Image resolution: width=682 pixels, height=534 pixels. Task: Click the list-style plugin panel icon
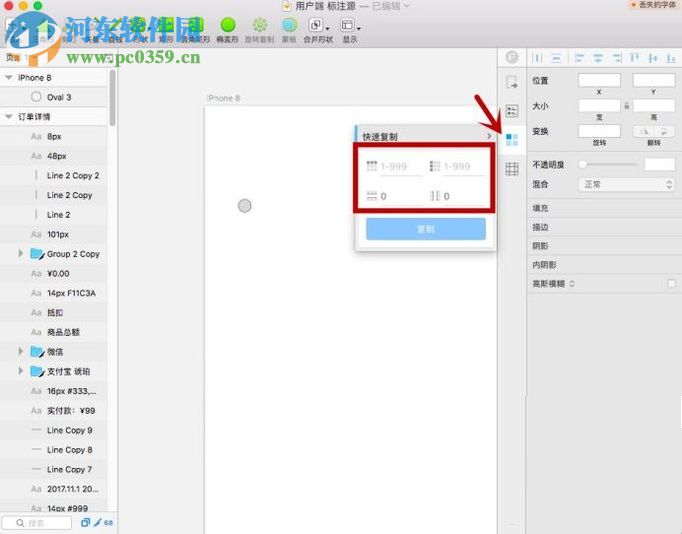(512, 111)
